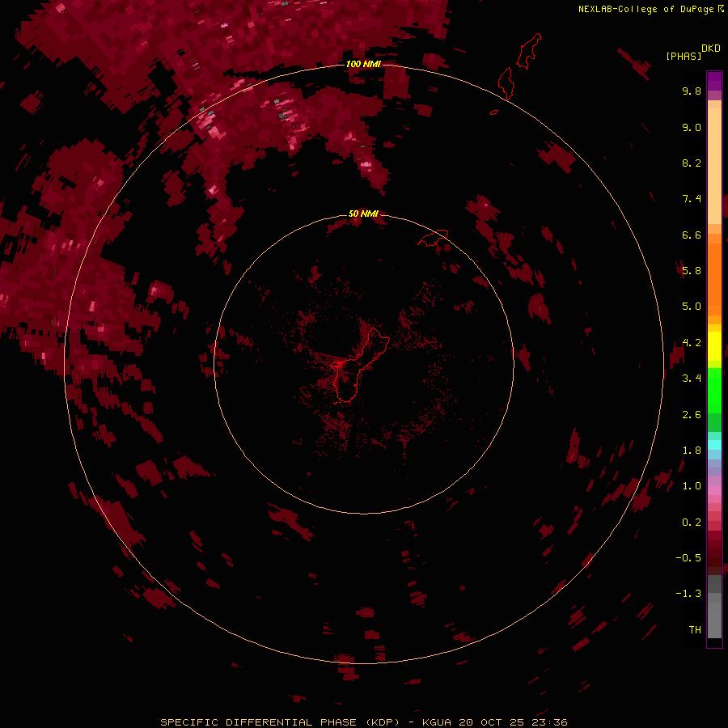Screen dimensions: 728x728
Task: Click the 9.0 scale value
Action: (x=692, y=127)
